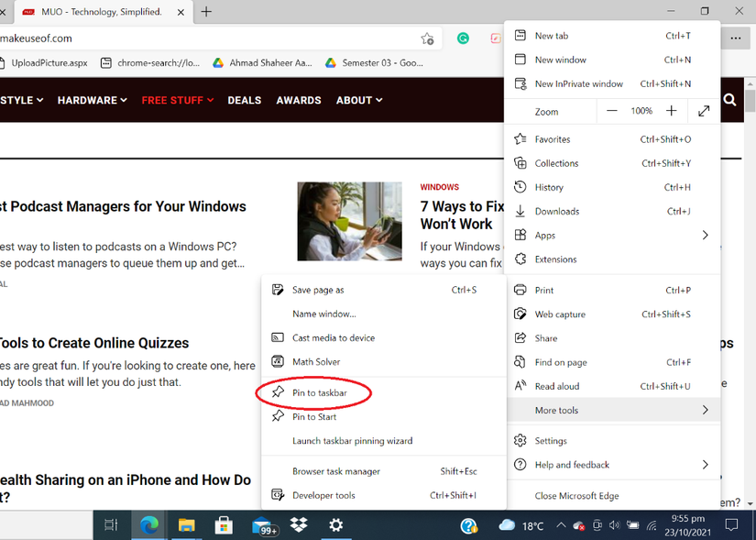Viewport: 756px width, 540px height.
Task: Click the add to favorites star icon
Action: (427, 39)
